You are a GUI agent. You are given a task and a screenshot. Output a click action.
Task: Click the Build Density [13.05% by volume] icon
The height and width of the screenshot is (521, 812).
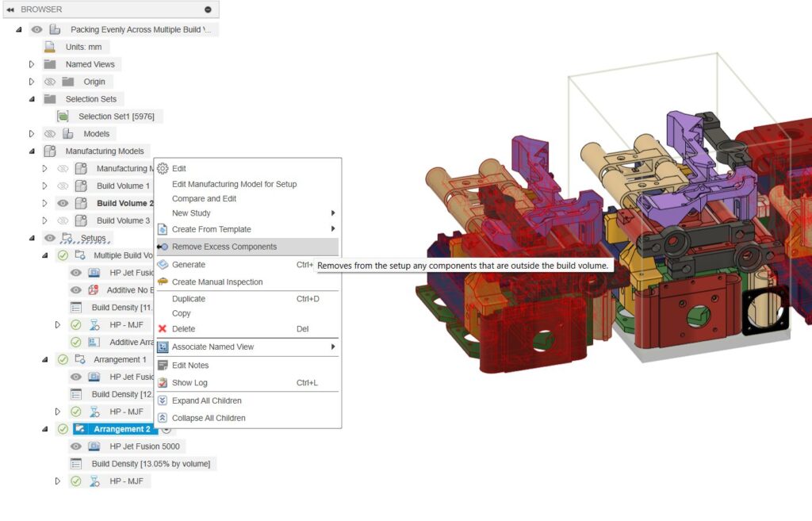pos(75,464)
